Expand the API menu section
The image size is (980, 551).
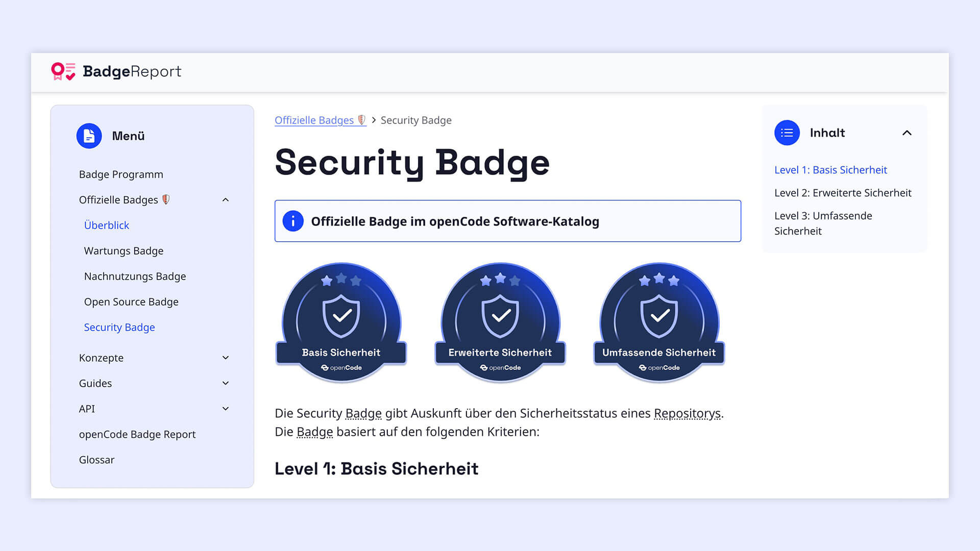click(226, 409)
